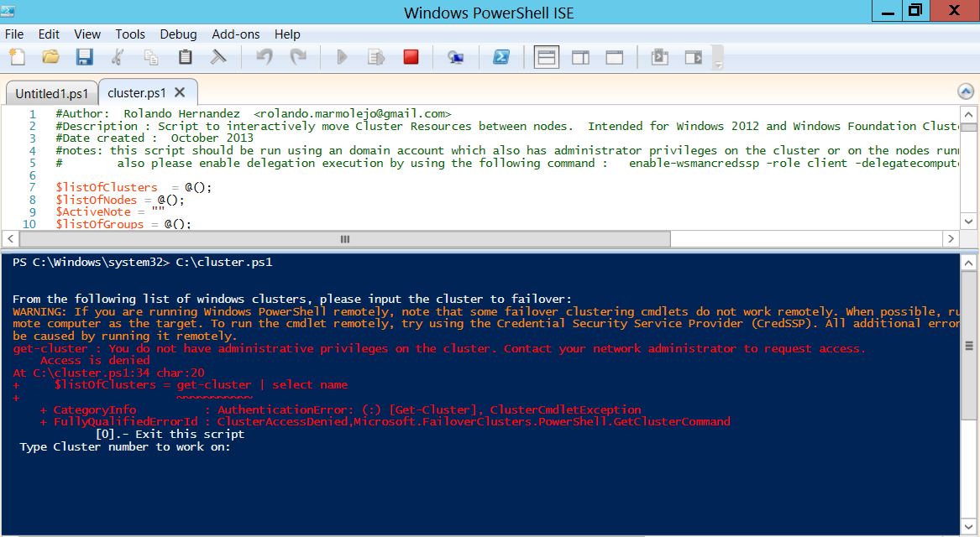Image resolution: width=980 pixels, height=537 pixels.
Task: Open the Tools menu
Action: (130, 34)
